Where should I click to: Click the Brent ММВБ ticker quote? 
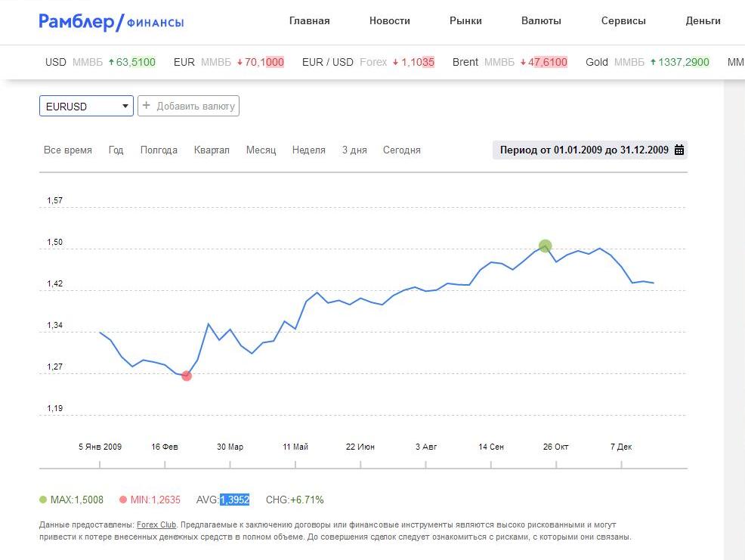coord(509,62)
